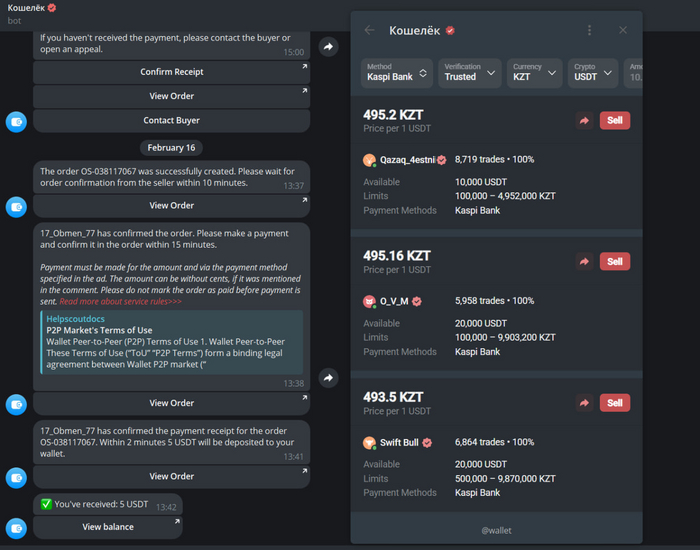This screenshot has width=700, height=550.
Task: Open Swift Bull trader avatar
Action: tap(369, 442)
